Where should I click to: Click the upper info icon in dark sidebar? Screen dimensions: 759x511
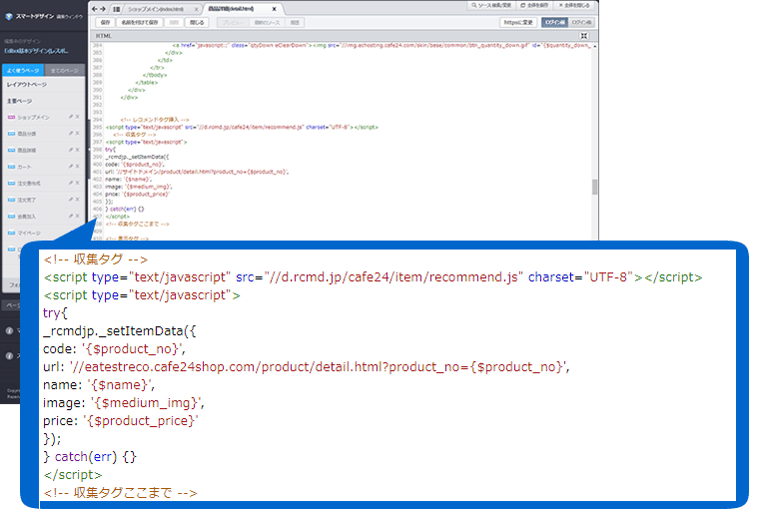pos(9,331)
